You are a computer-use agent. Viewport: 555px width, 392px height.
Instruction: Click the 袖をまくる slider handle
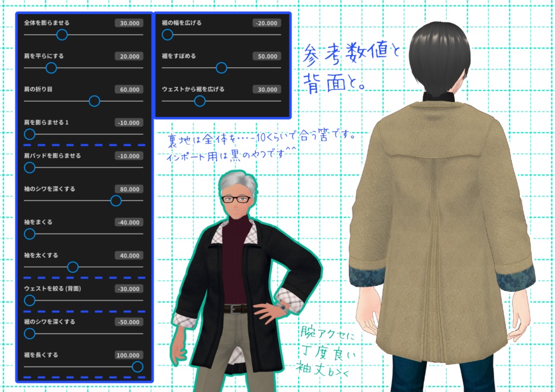29,234
